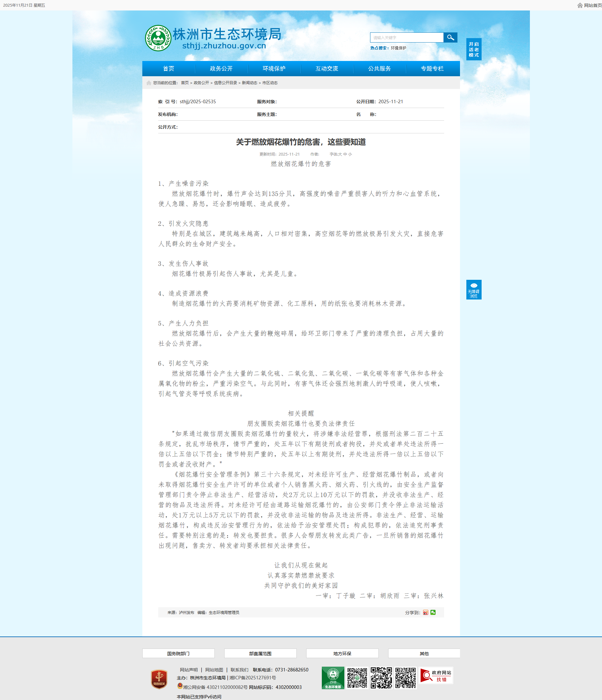Share article to WeChat

point(433,612)
